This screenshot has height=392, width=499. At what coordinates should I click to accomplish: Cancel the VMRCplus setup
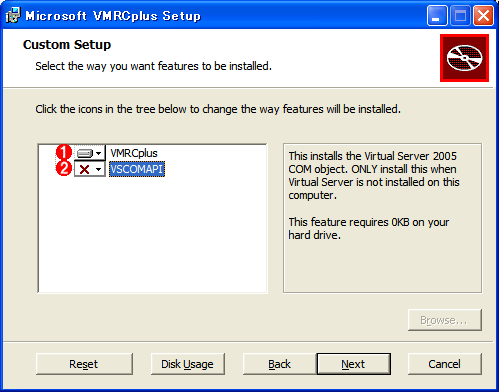pos(445,364)
